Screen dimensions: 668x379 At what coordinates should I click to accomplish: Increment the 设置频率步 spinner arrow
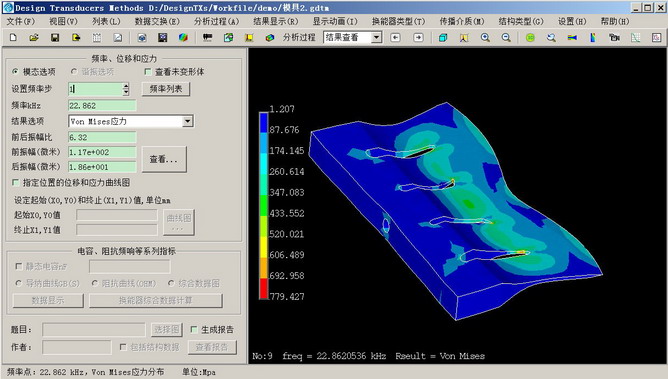pyautogui.click(x=126, y=86)
